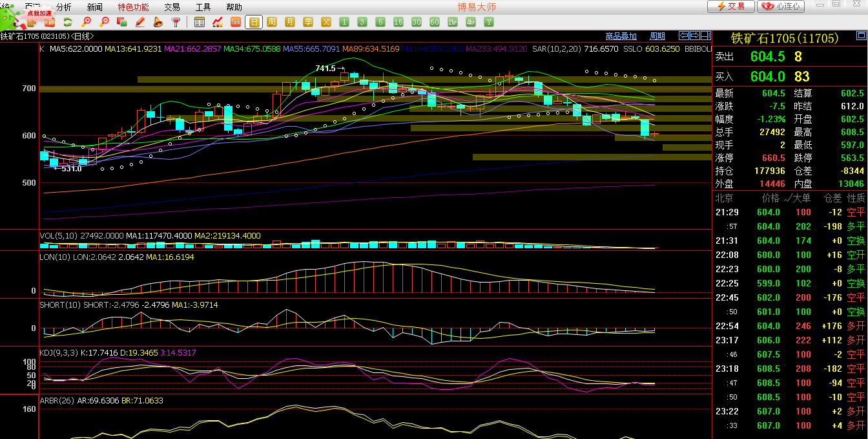Click the 性质 column header
Viewport: 868px width, 439px height.
click(x=856, y=198)
